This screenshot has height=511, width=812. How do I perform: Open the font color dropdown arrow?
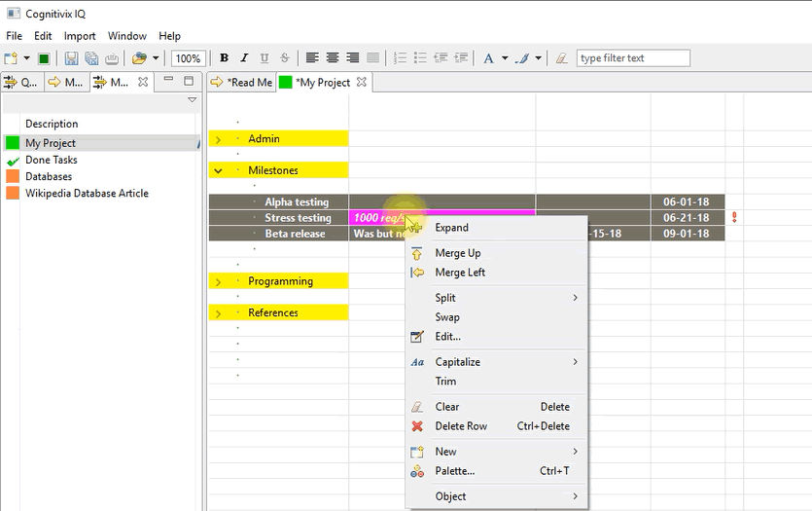(x=505, y=58)
